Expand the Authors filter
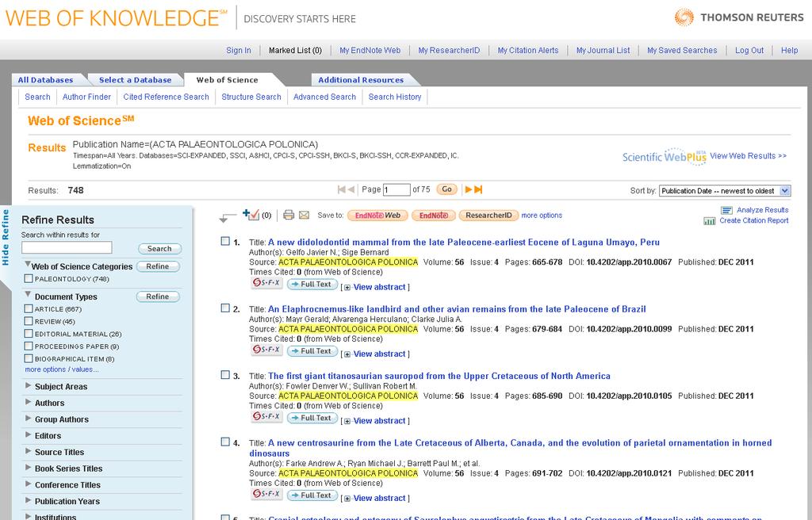The image size is (812, 520). pyautogui.click(x=28, y=402)
